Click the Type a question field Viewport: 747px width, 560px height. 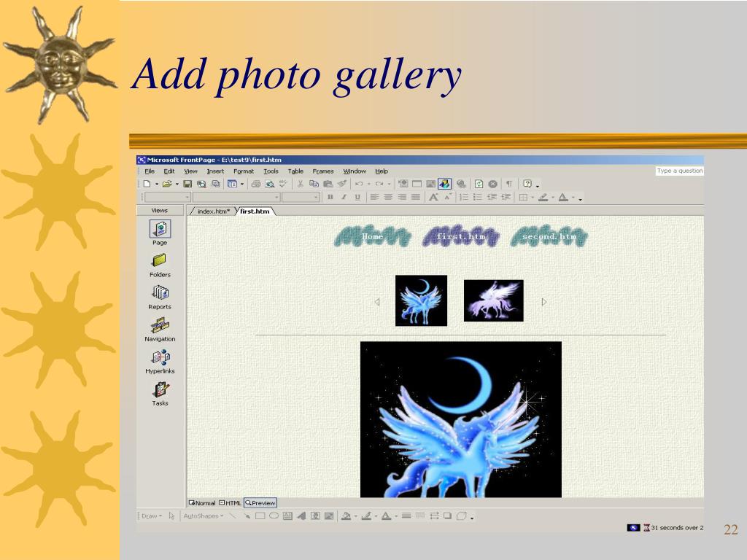click(x=679, y=171)
